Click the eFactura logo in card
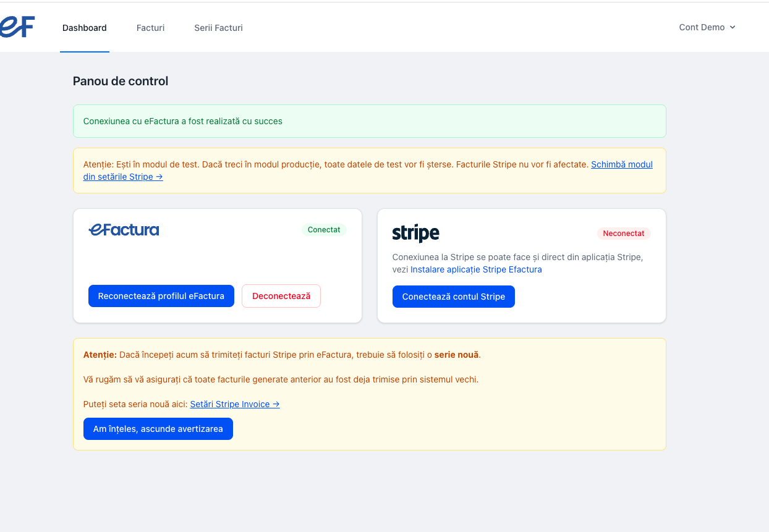Screen dimensions: 769x532 124,230
